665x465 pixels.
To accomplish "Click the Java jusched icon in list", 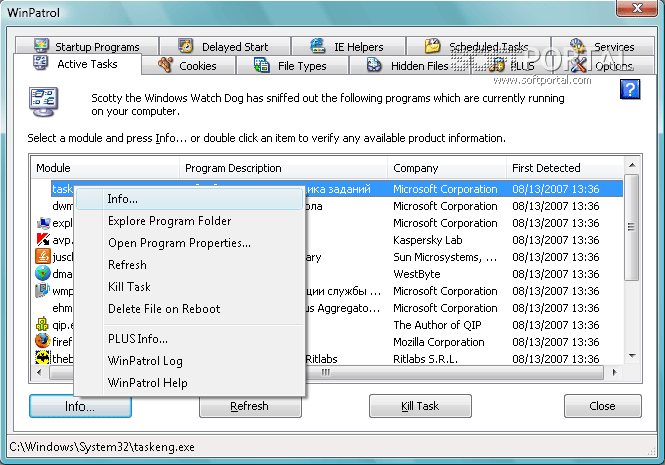I will pyautogui.click(x=43, y=257).
